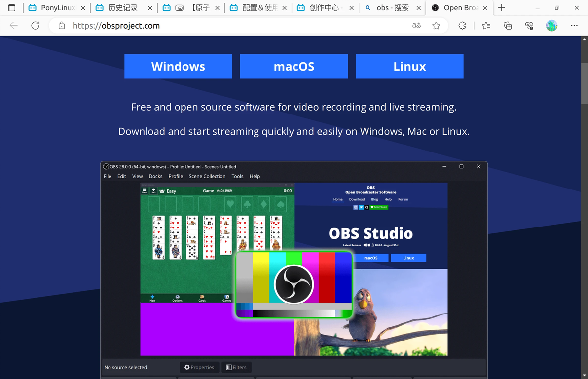Open the translate page icon
The width and height of the screenshot is (588, 379).
tap(416, 26)
